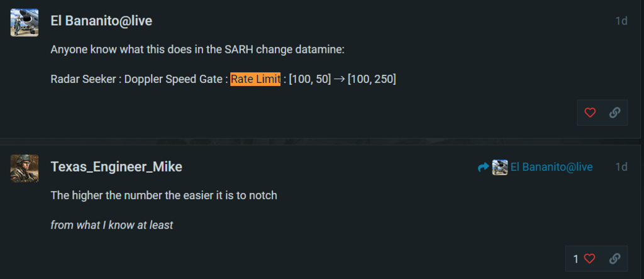Click the 1d timestamp on Mike's reply
The image size is (644, 279).
point(621,167)
